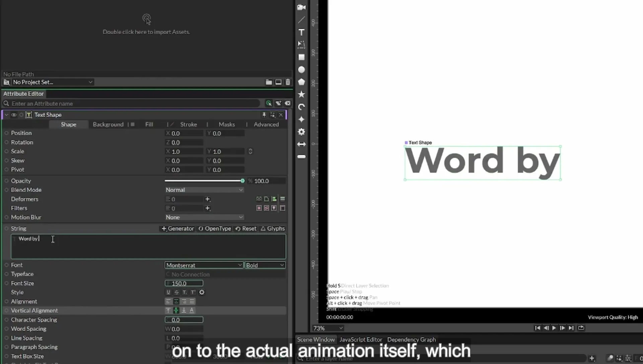Click the camera icon atop the toolbar
Image resolution: width=643 pixels, height=364 pixels.
(x=301, y=7)
